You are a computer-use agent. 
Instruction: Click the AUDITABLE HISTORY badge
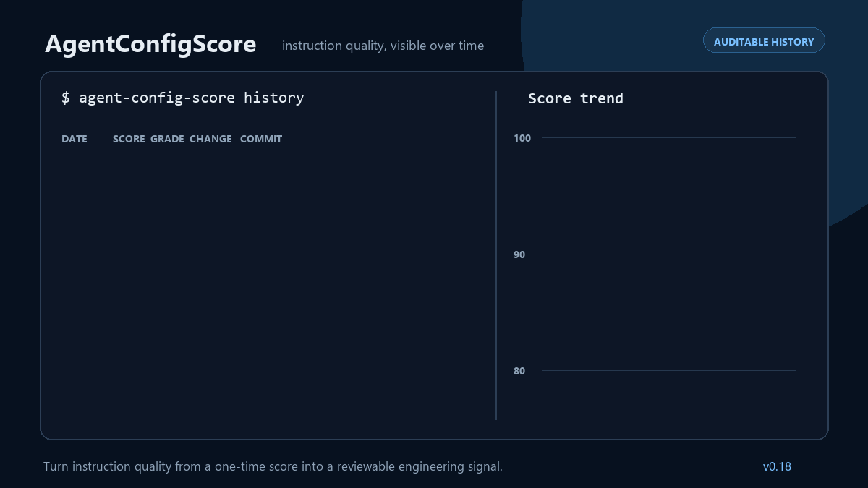pyautogui.click(x=764, y=41)
